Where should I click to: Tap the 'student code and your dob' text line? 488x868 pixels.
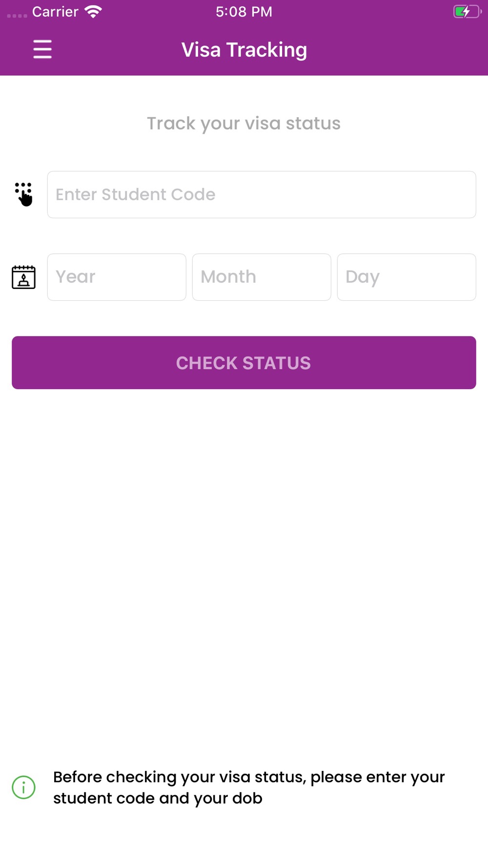point(158,798)
